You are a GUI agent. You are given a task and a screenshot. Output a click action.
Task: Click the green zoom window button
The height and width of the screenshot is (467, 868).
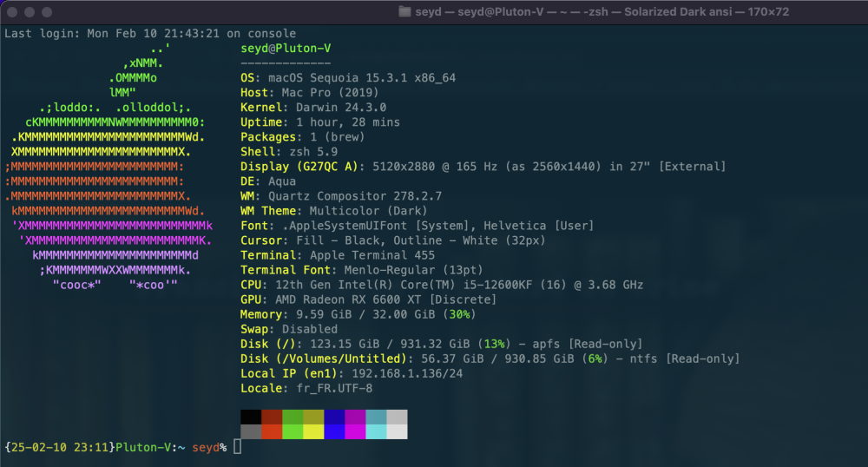pos(47,11)
